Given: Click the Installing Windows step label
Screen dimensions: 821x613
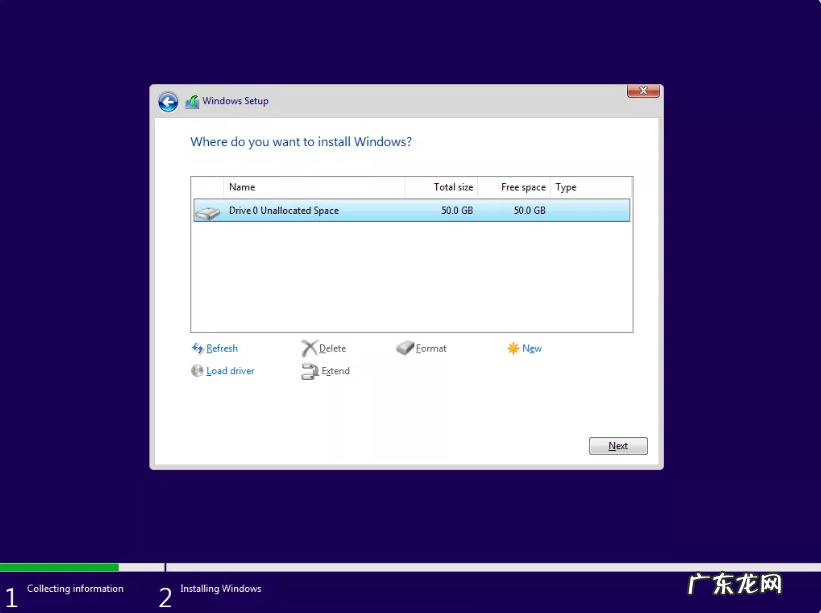Looking at the screenshot, I should 221,589.
